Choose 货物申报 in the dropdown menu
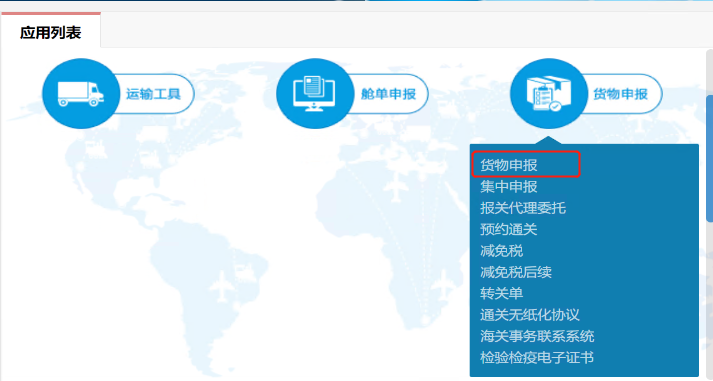 [509, 165]
